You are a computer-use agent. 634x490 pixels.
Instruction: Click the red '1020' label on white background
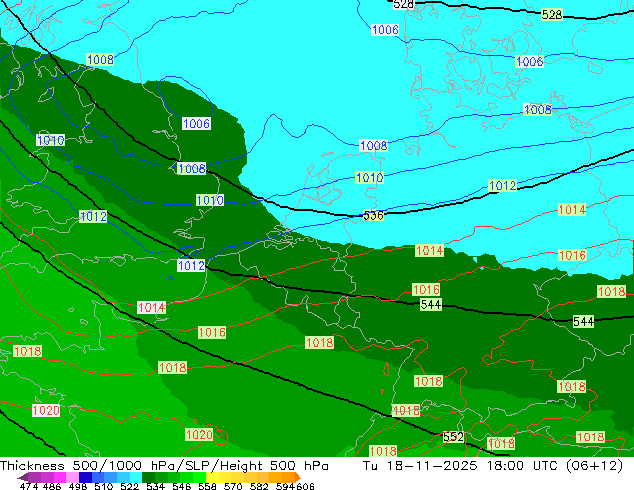point(46,411)
